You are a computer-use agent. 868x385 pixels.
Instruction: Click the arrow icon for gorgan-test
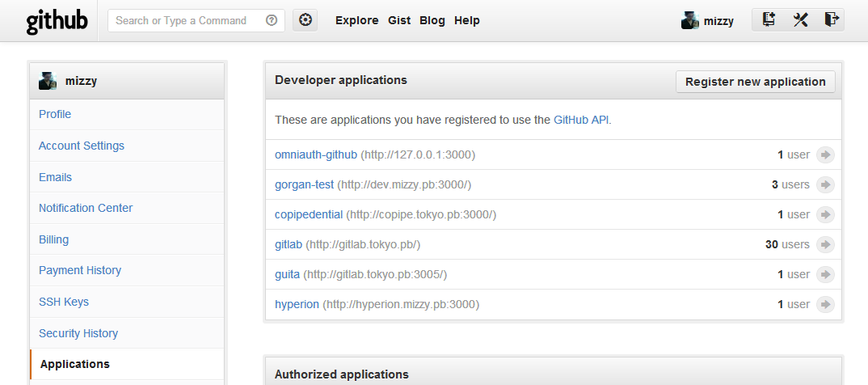point(825,185)
